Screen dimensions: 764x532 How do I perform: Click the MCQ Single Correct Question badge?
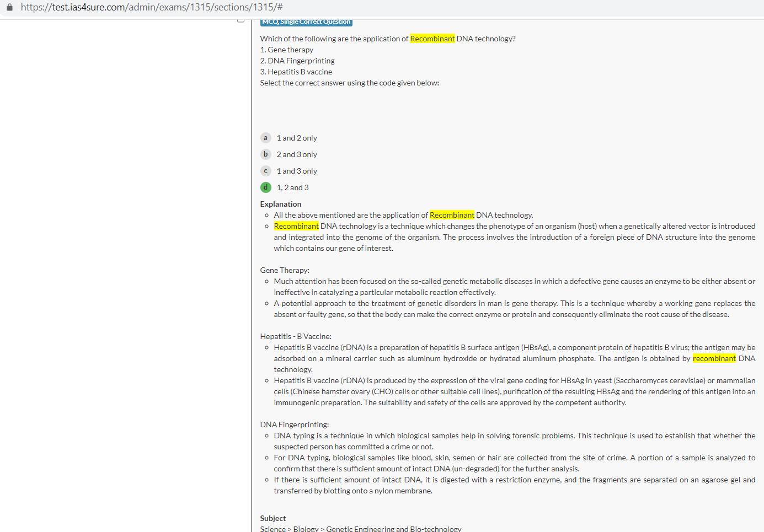[306, 22]
